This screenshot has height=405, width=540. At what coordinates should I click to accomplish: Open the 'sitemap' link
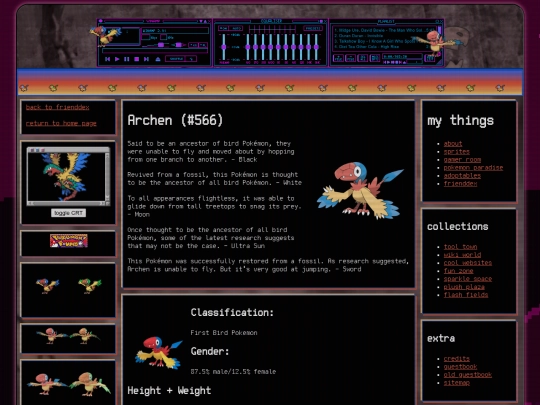coord(457,383)
